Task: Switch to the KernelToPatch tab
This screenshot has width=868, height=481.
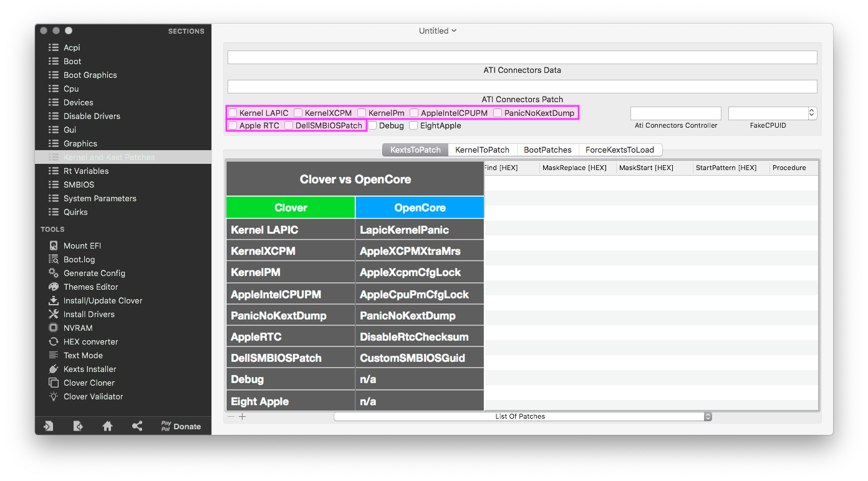Action: pyautogui.click(x=482, y=150)
